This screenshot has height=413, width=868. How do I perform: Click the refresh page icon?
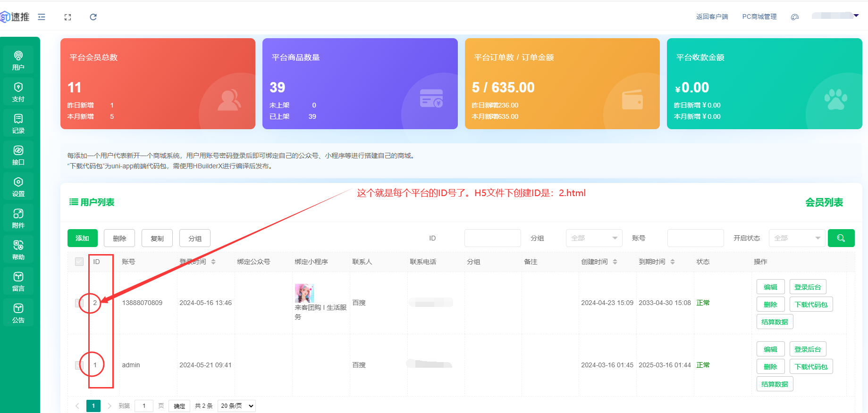click(x=93, y=17)
